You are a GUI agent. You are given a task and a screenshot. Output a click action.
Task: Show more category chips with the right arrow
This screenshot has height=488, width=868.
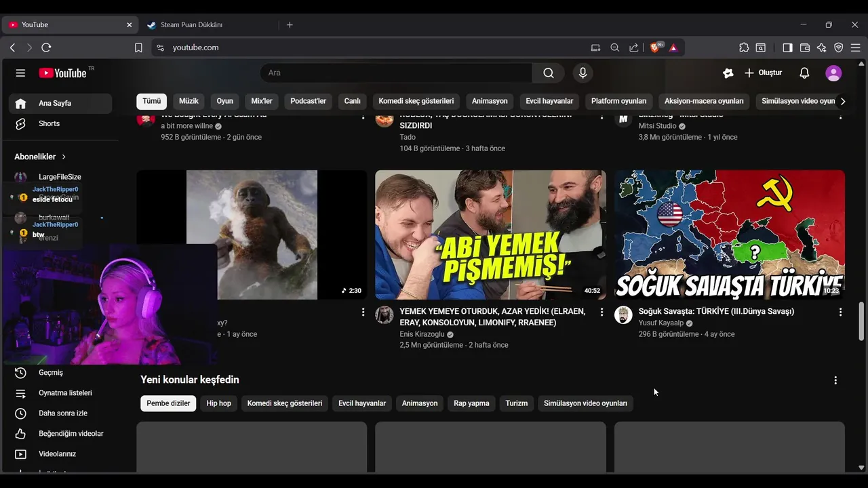(843, 102)
